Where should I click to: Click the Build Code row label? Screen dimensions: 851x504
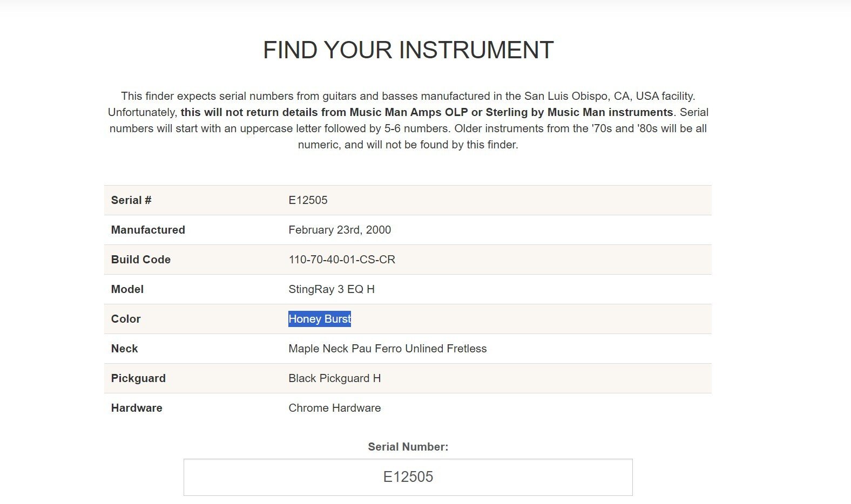point(141,260)
